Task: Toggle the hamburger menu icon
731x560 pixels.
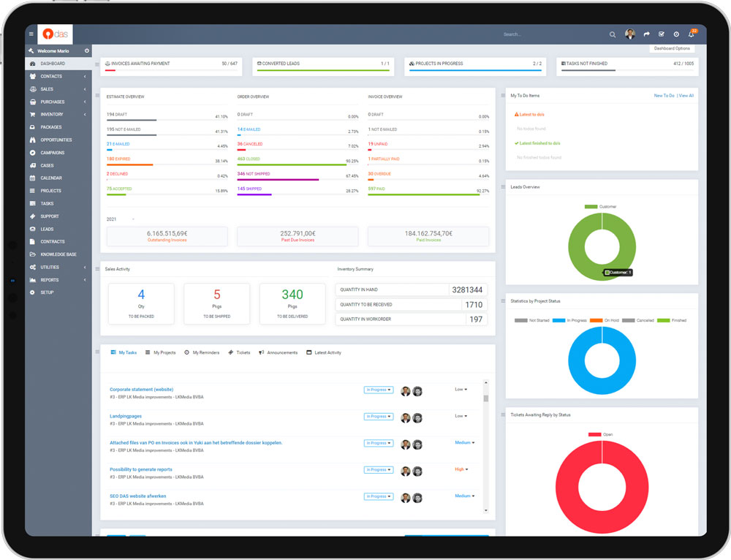Action: click(x=31, y=34)
